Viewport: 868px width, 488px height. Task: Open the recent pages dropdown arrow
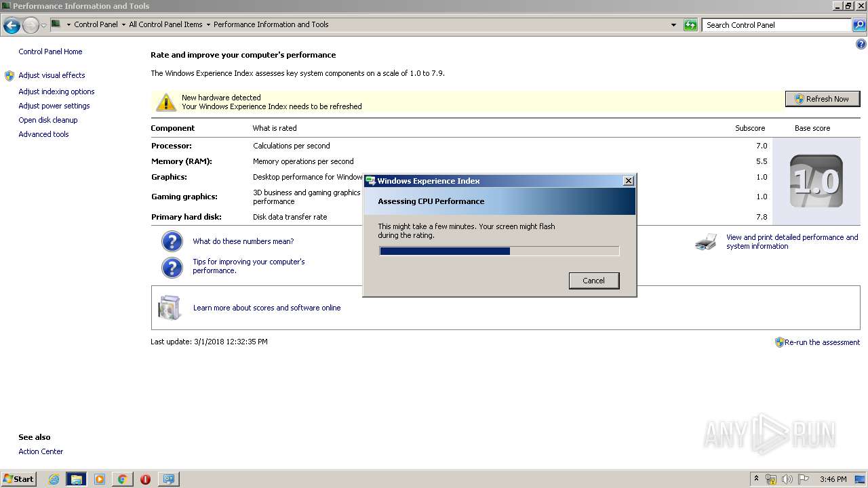[x=43, y=26]
